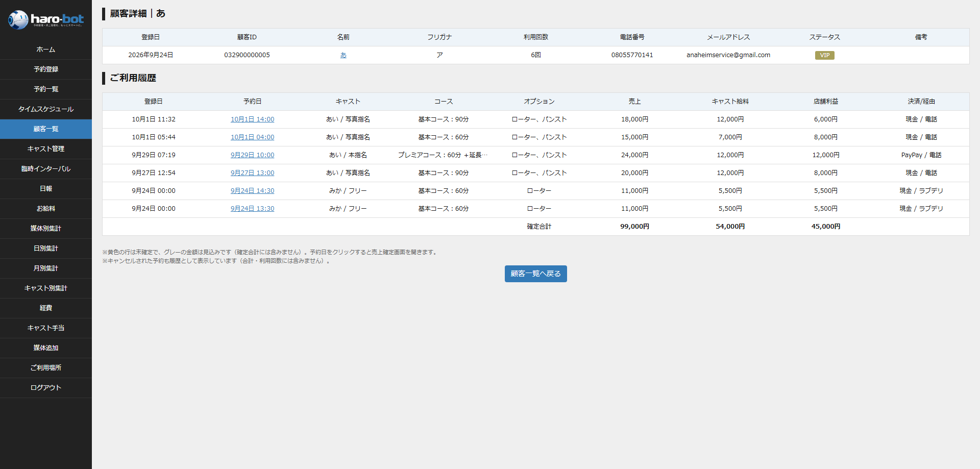Viewport: 980px width, 469px height.
Task: Click 顧客一覧へ戻る button
Action: (x=535, y=274)
